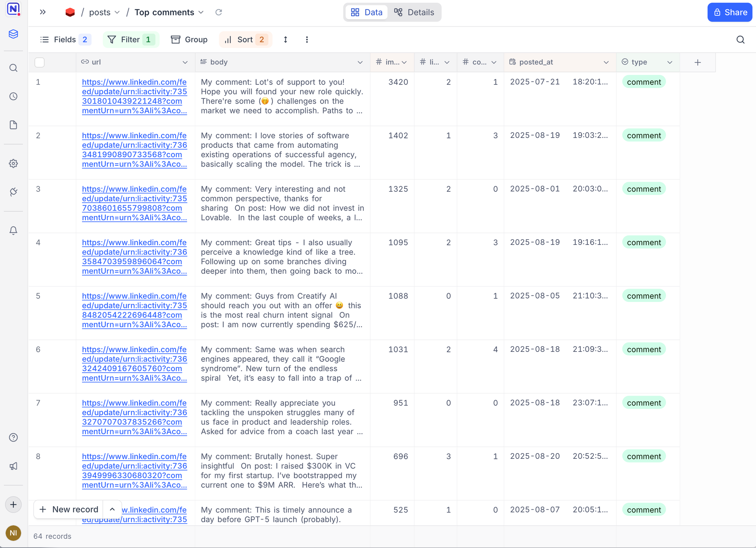Viewport: 756px width, 548px height.
Task: Open history clock icon in the sidebar
Action: point(13,96)
